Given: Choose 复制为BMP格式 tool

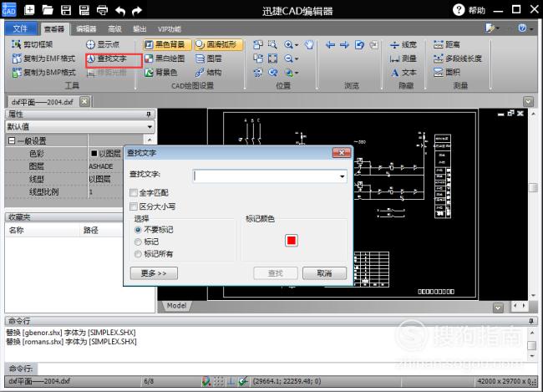Looking at the screenshot, I should (x=43, y=72).
